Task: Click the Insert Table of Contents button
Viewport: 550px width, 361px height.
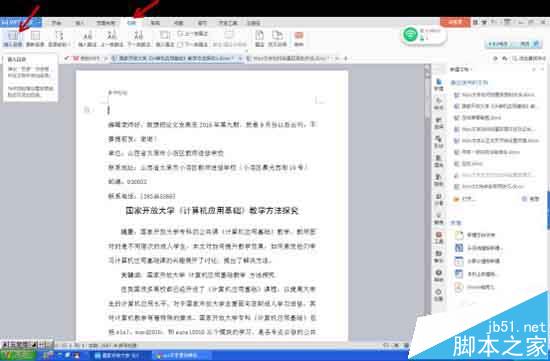Action: pos(13,39)
